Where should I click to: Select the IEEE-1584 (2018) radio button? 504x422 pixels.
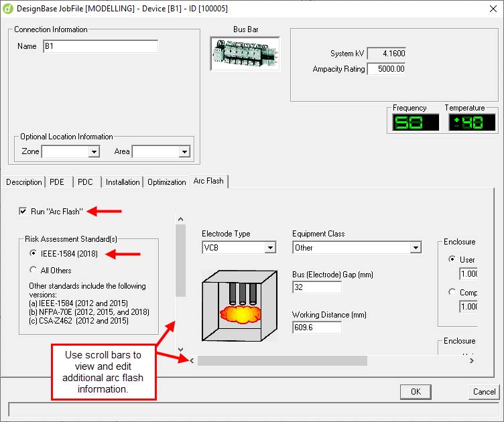33,253
